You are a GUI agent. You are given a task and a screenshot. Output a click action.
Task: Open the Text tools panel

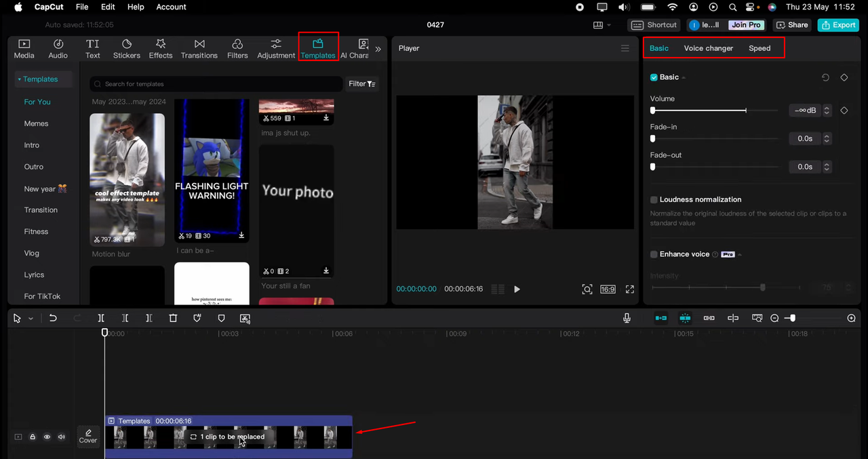tap(93, 49)
